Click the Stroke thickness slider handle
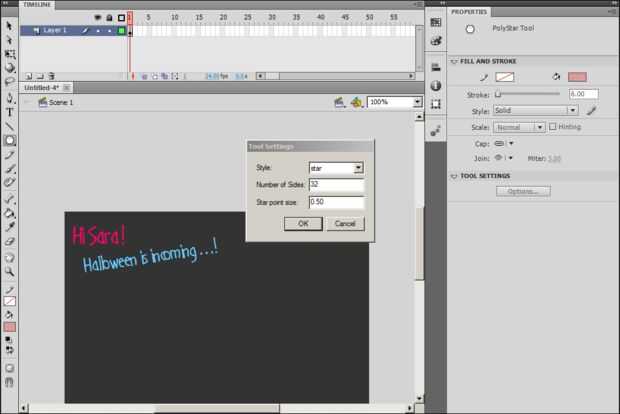 [x=498, y=95]
